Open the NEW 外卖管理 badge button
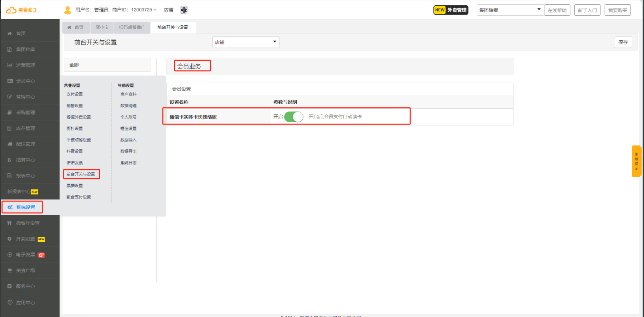Image resolution: width=644 pixels, height=317 pixels. [x=451, y=10]
